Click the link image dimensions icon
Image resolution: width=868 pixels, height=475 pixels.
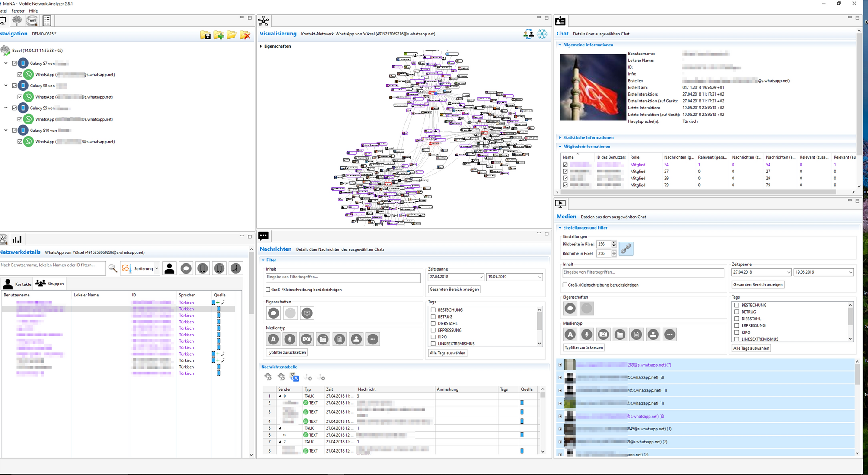626,249
